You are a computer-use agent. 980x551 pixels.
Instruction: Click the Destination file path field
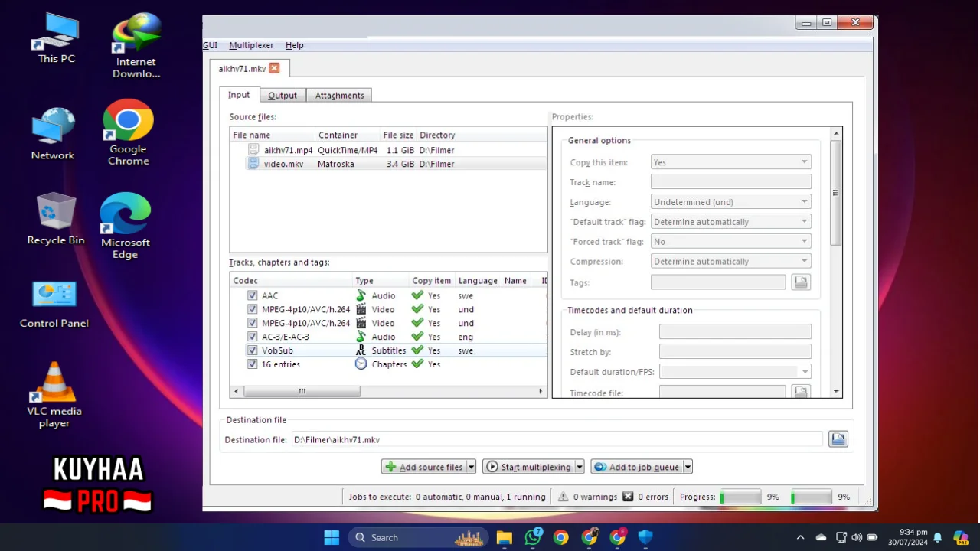557,439
